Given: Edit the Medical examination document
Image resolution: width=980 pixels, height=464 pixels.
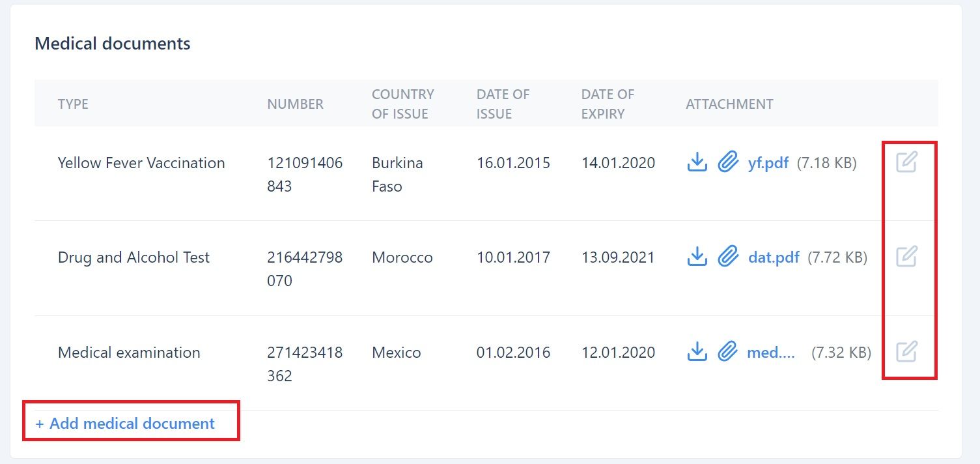Looking at the screenshot, I should coord(906,351).
